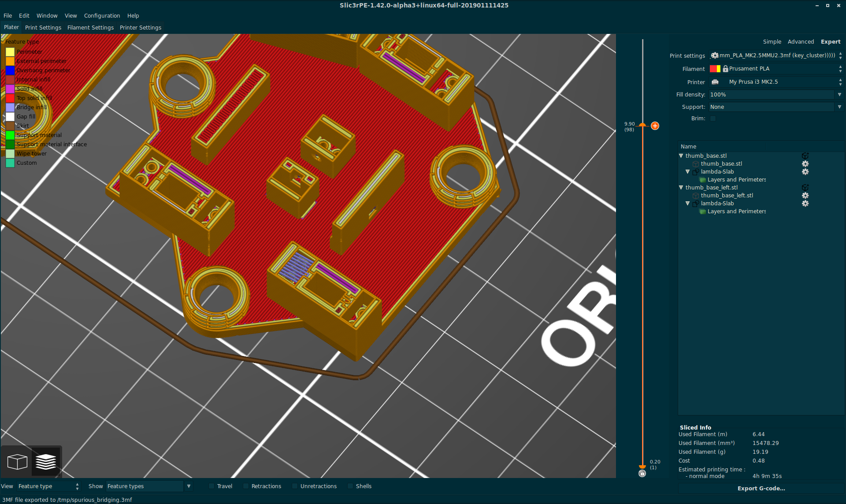Select the layers preview icon
The image size is (846, 504).
click(x=45, y=462)
